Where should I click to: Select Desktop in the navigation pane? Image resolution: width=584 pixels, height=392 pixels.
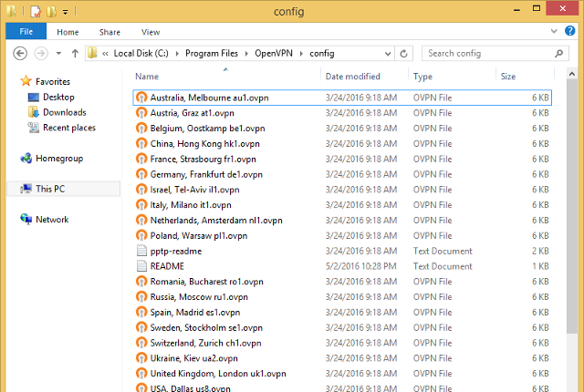tap(58, 97)
